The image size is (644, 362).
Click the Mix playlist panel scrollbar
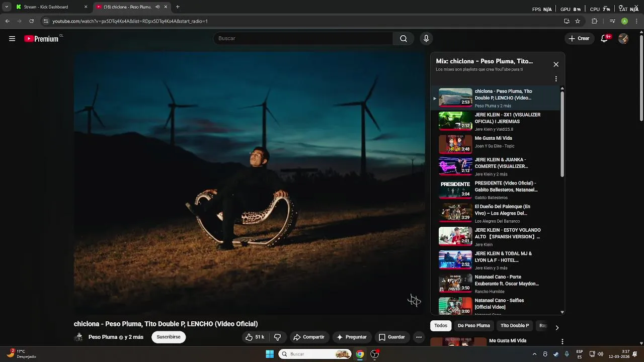tap(562, 134)
